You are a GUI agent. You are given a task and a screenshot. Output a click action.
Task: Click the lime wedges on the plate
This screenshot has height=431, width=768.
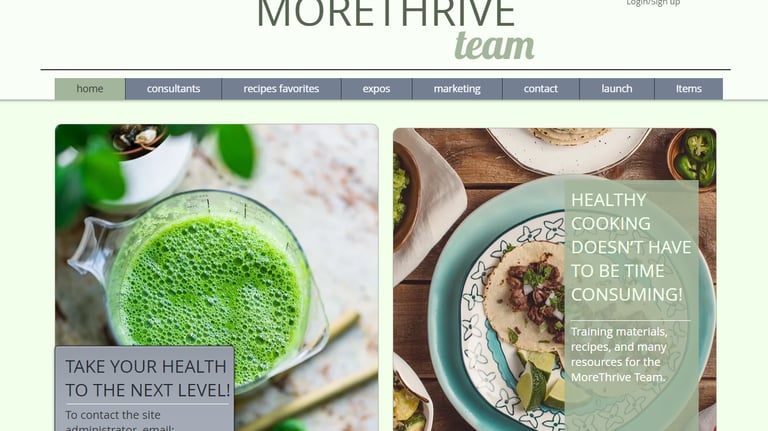point(541,378)
